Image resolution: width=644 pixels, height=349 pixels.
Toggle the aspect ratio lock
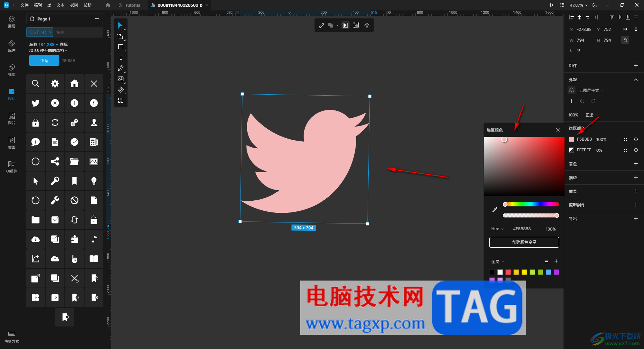tap(625, 40)
